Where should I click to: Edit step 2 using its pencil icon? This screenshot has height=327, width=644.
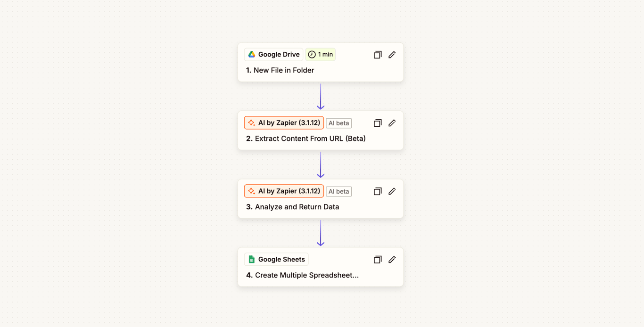392,123
